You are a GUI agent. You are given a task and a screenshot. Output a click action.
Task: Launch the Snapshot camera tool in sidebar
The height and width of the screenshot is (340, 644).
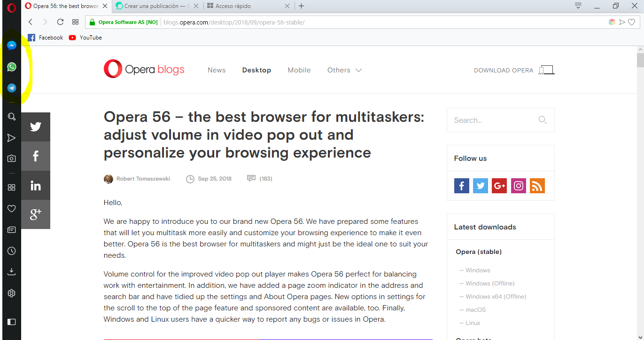point(12,158)
